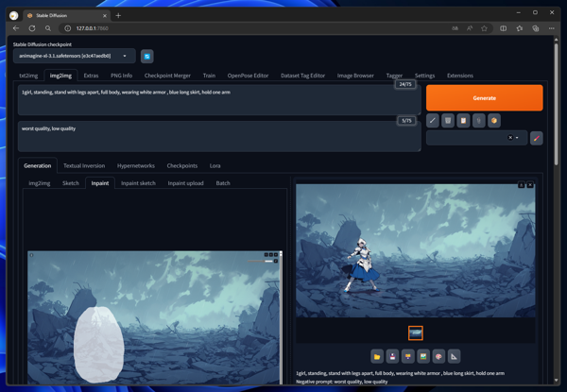Remove the inpaint canvas image
The width and height of the screenshot is (567, 392).
click(276, 255)
